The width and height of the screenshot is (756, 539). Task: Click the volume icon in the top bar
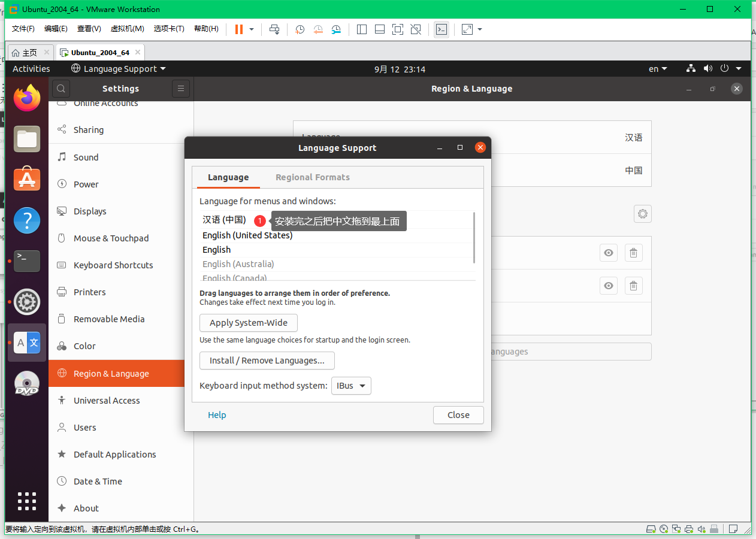[x=708, y=69]
